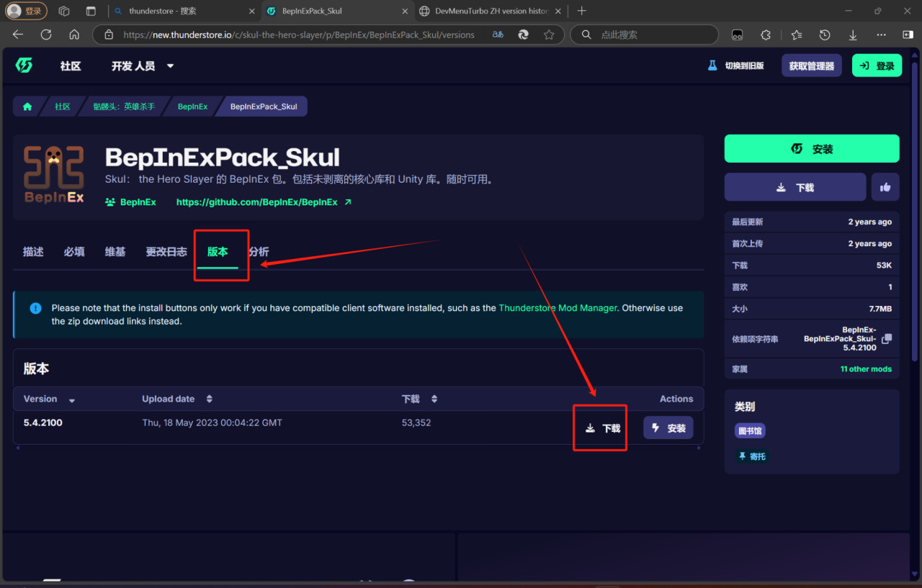Click the 11 other mods link
Image resolution: width=922 pixels, height=588 pixels.
coord(866,369)
